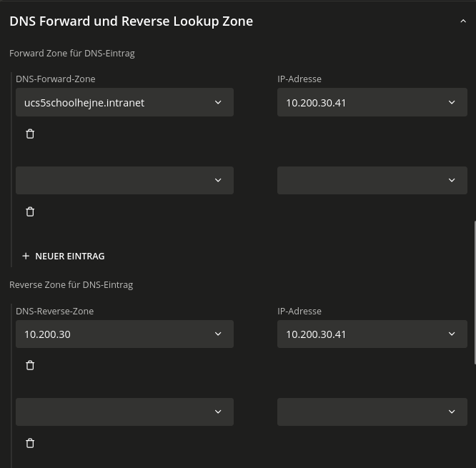Click the IP-Adresse label in Forward Zone
This screenshot has height=468, width=476.
[x=299, y=79]
